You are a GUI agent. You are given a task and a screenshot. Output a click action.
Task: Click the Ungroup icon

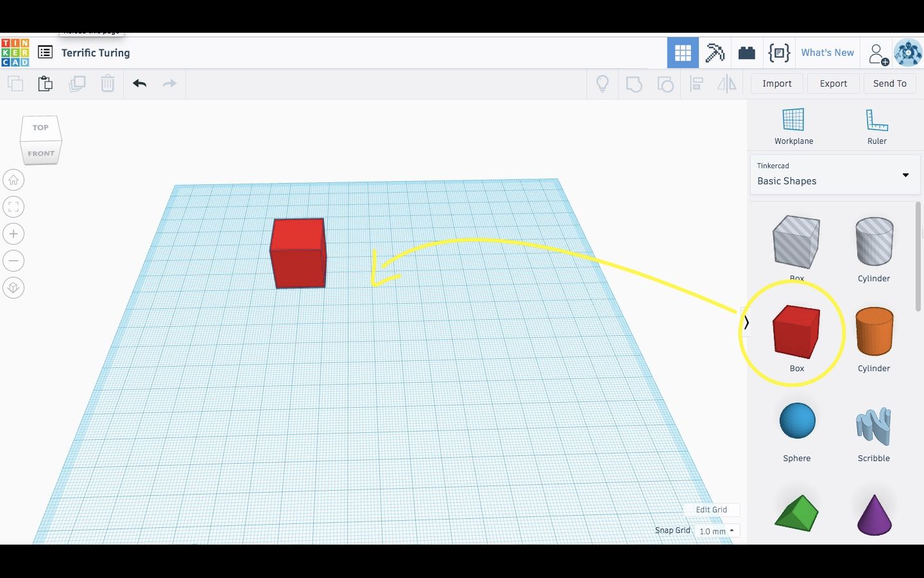click(x=665, y=83)
